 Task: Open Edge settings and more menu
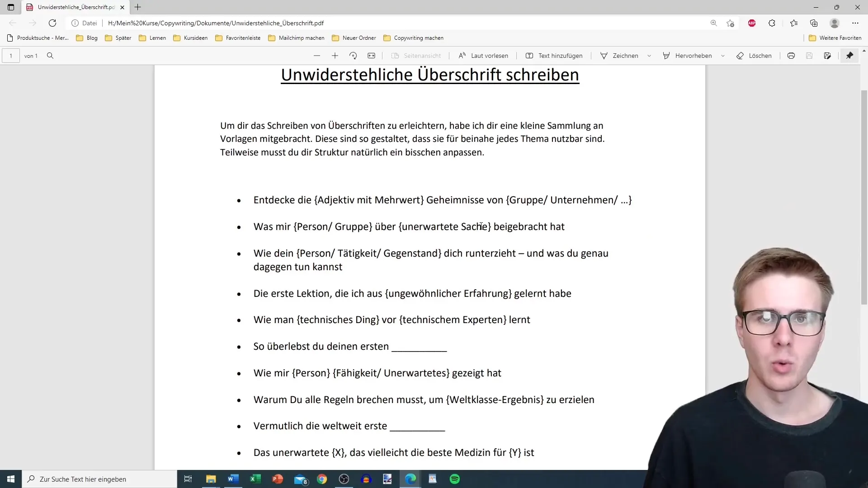855,23
